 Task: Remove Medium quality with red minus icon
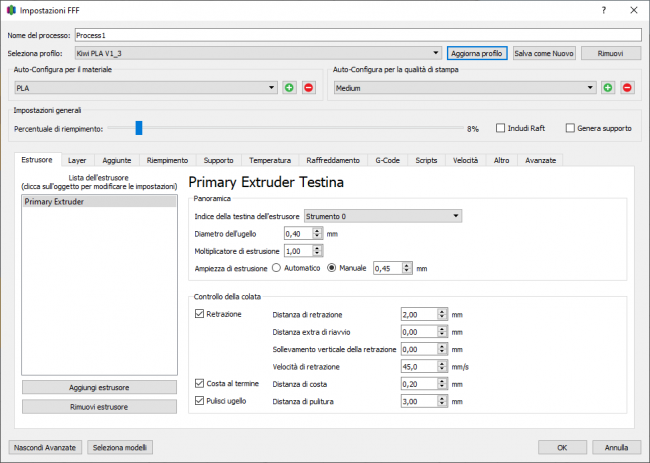627,88
